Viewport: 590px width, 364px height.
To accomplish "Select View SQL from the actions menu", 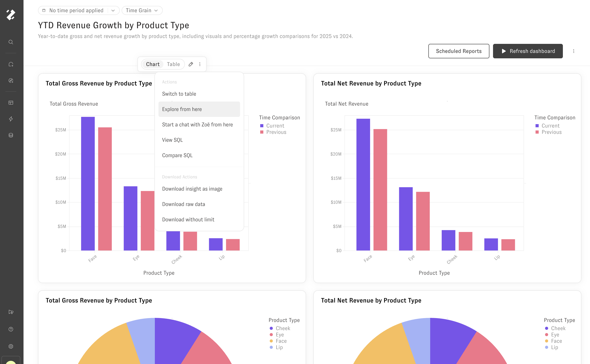I will tap(172, 140).
